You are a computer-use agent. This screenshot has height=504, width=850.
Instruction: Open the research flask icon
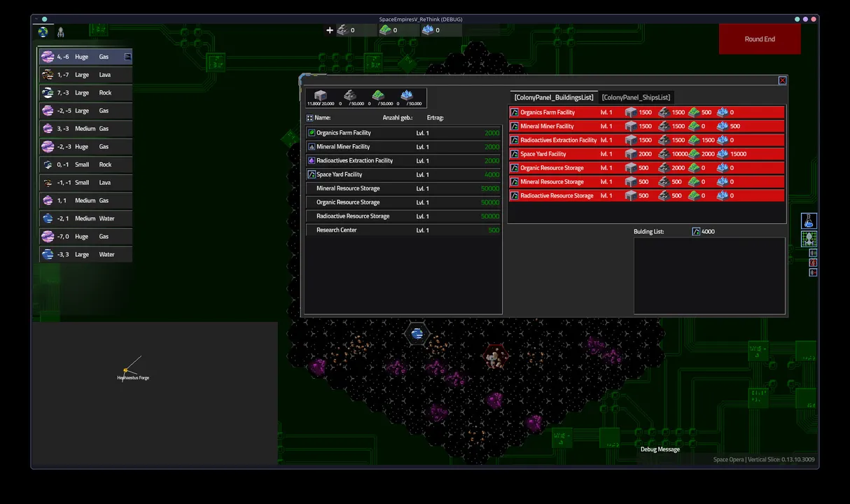809,221
